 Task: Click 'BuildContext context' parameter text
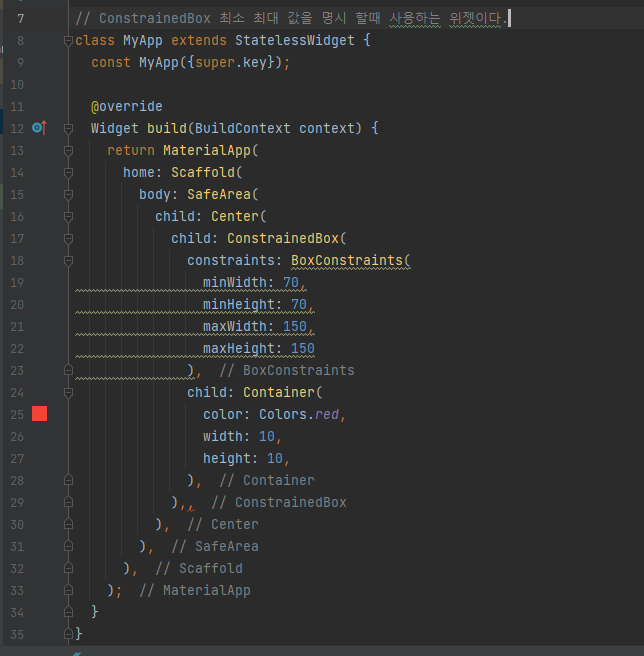pos(275,128)
